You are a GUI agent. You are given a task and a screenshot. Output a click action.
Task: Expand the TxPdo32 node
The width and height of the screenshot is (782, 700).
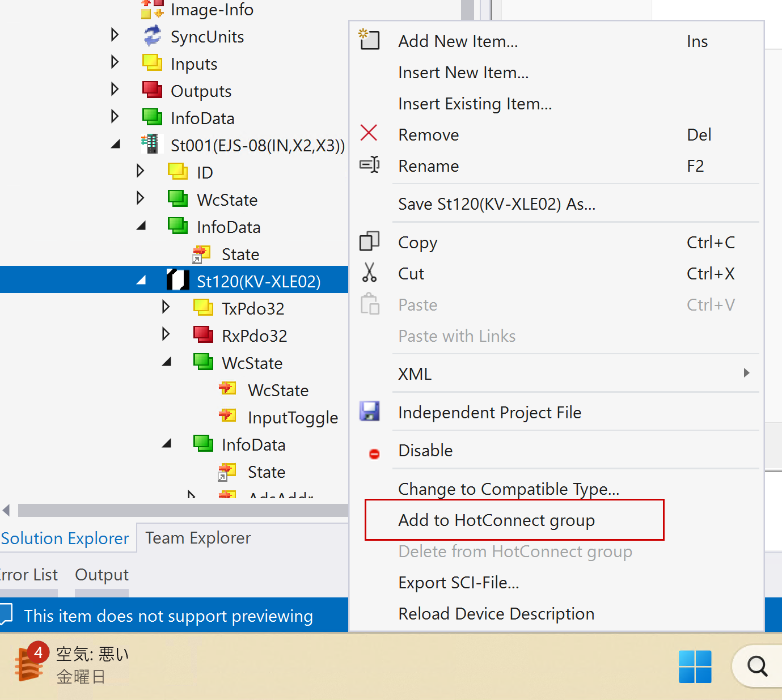pos(166,307)
